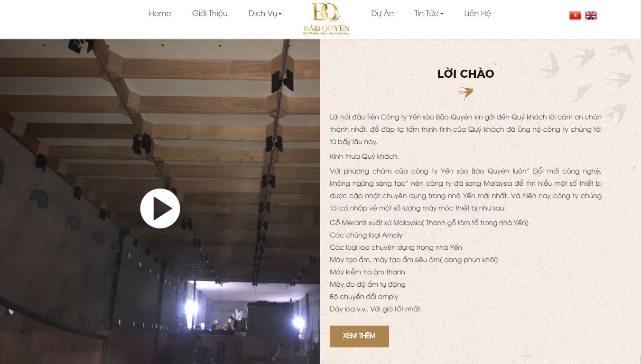Viewport: 641px width, 364px height.
Task: Expand the Dịch Vụ dropdown menu
Action: tap(265, 13)
